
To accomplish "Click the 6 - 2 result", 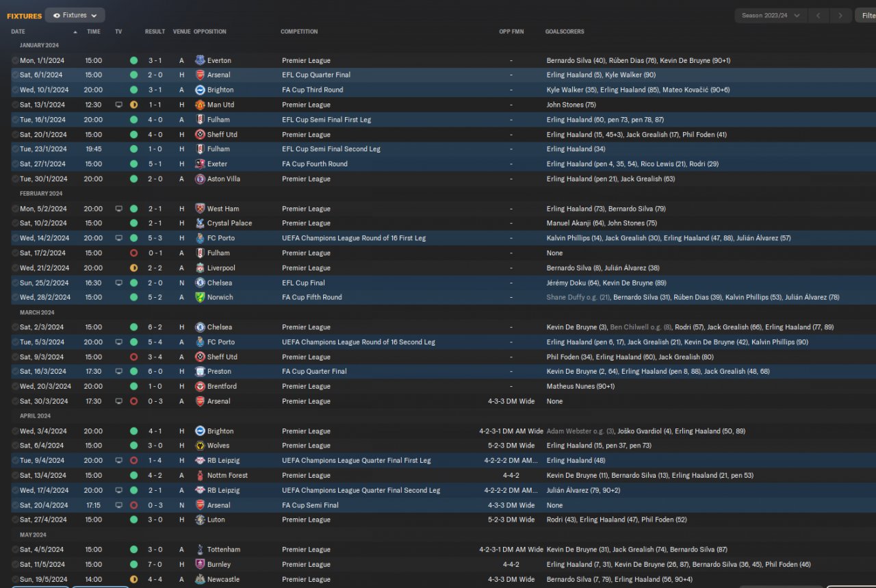I will click(x=155, y=327).
